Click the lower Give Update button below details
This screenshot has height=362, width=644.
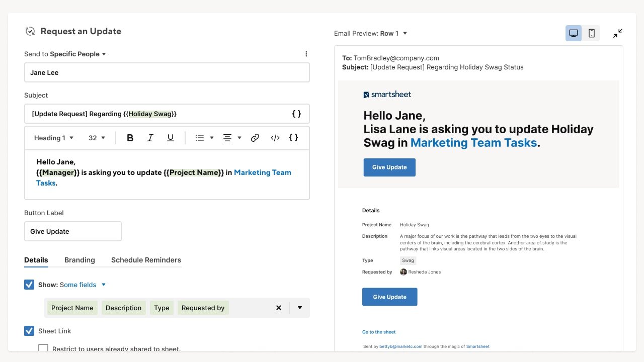click(389, 297)
